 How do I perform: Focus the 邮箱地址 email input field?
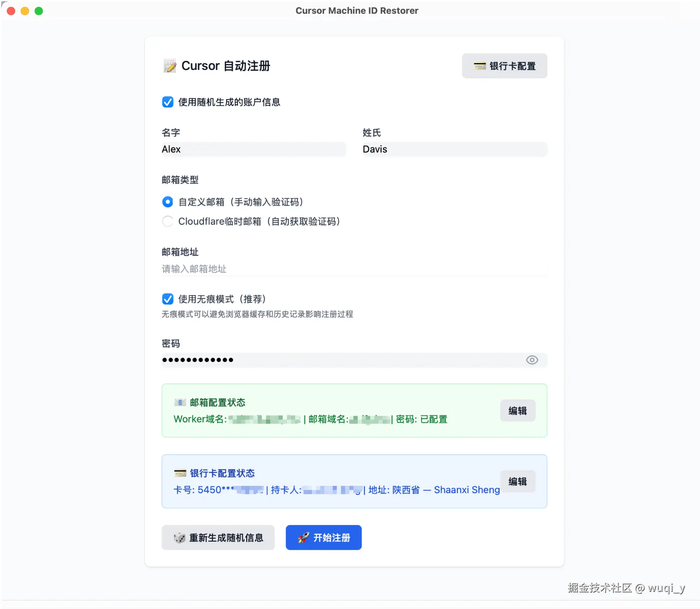pyautogui.click(x=354, y=269)
